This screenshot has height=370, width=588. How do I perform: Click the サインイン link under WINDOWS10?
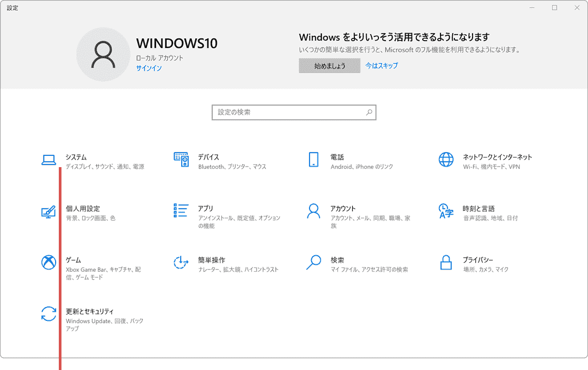click(x=149, y=68)
